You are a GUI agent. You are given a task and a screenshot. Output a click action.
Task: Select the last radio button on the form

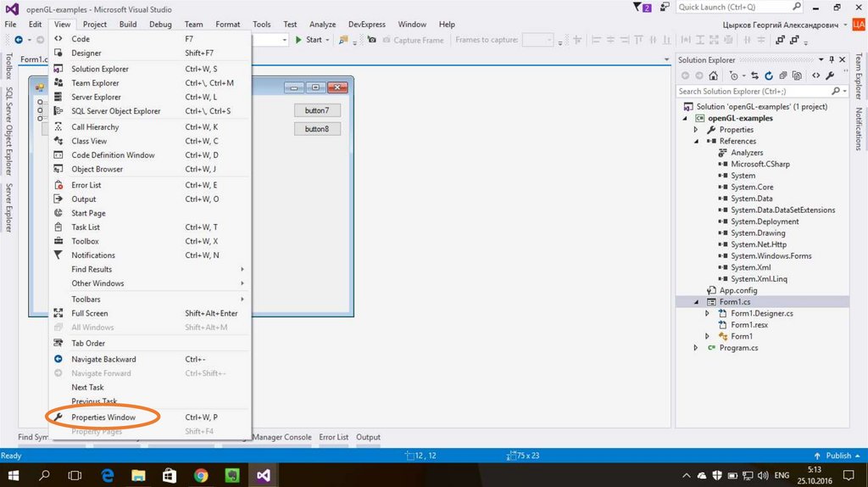coord(39,118)
